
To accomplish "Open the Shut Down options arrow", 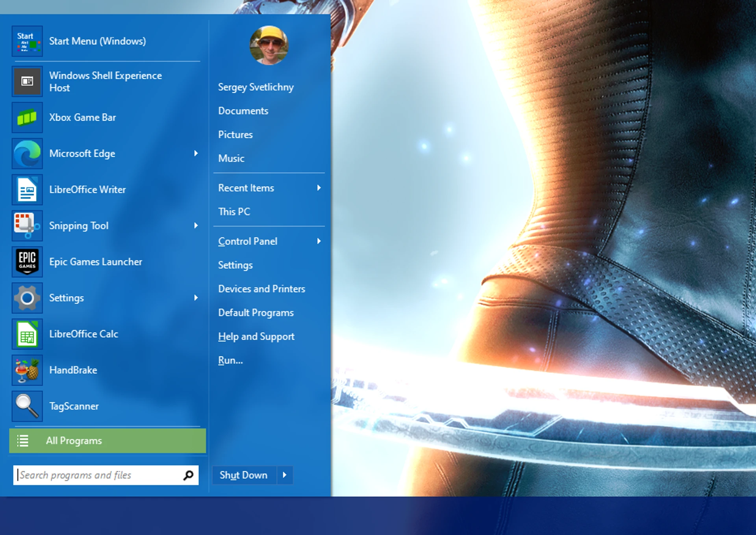I will (285, 475).
